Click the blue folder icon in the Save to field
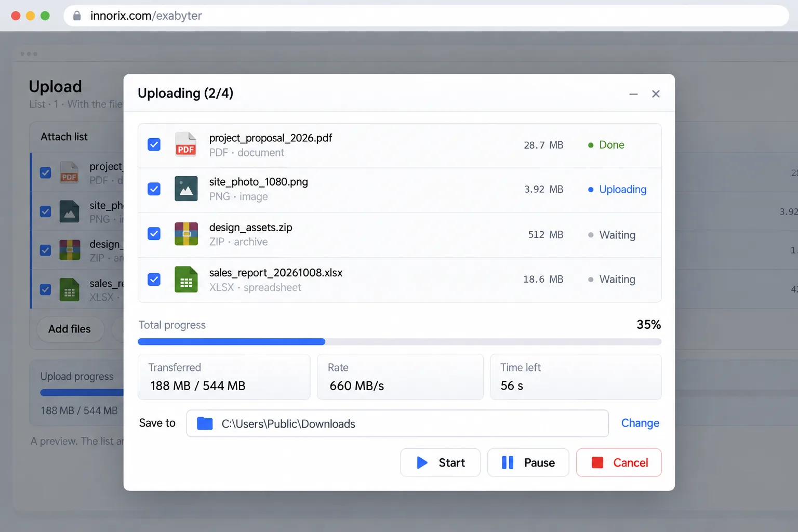The width and height of the screenshot is (798, 532). (205, 423)
